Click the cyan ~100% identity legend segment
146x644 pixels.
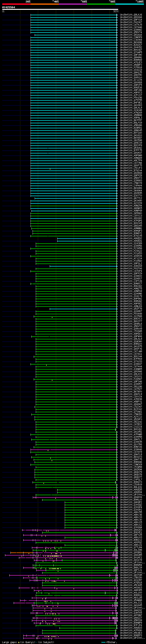click(x=129, y=4)
